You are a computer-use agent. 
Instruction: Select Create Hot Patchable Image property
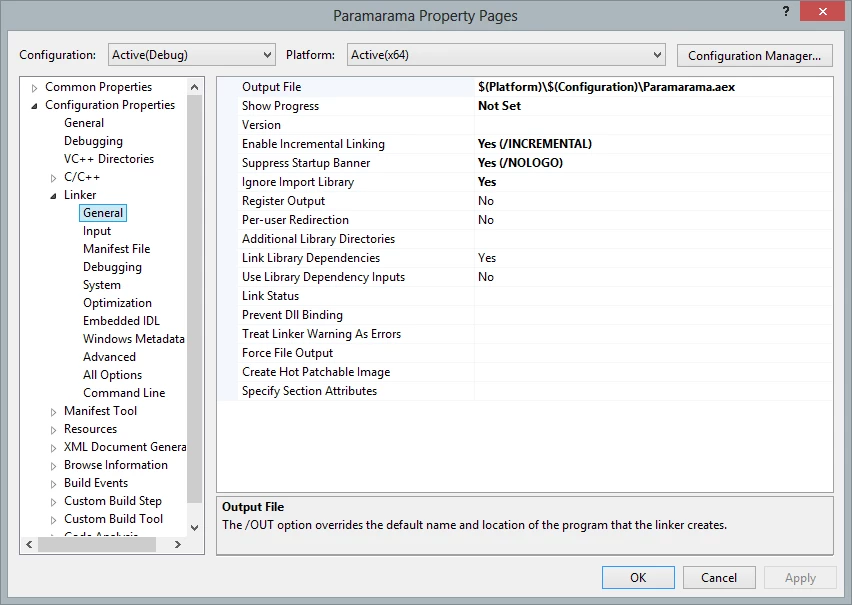tap(525, 372)
